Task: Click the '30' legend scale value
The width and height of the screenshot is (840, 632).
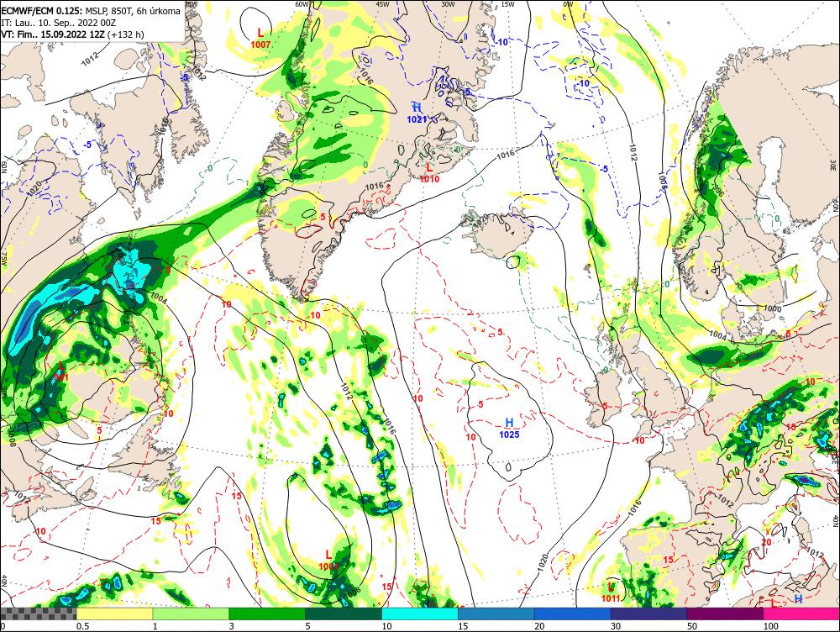Action: tap(616, 626)
